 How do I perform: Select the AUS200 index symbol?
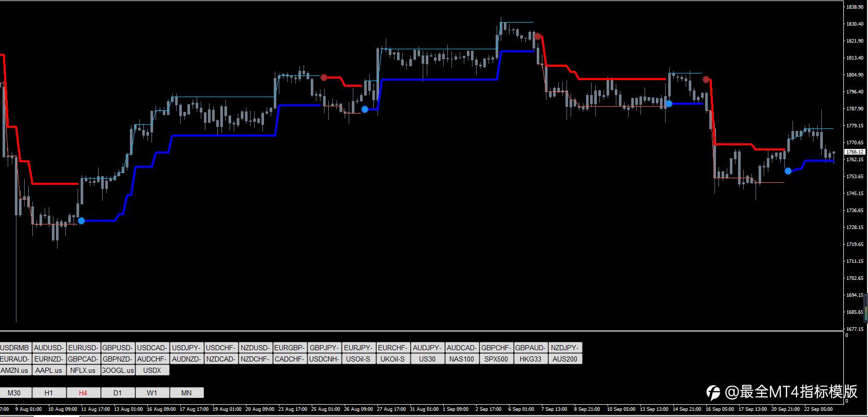pyautogui.click(x=565, y=359)
